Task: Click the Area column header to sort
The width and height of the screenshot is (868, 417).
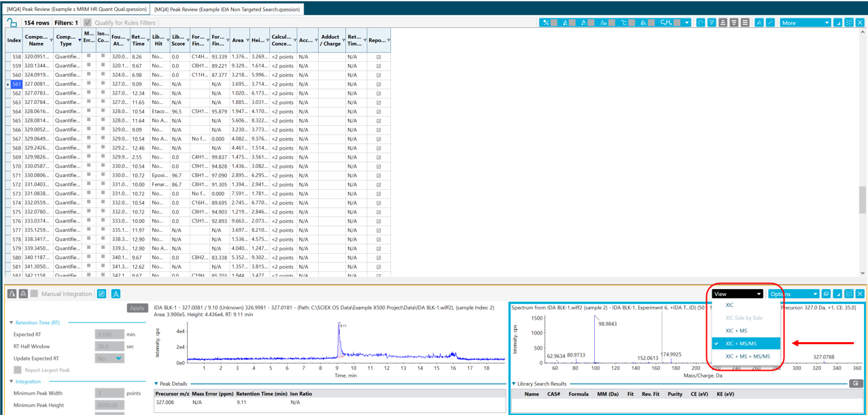Action: pyautogui.click(x=238, y=40)
